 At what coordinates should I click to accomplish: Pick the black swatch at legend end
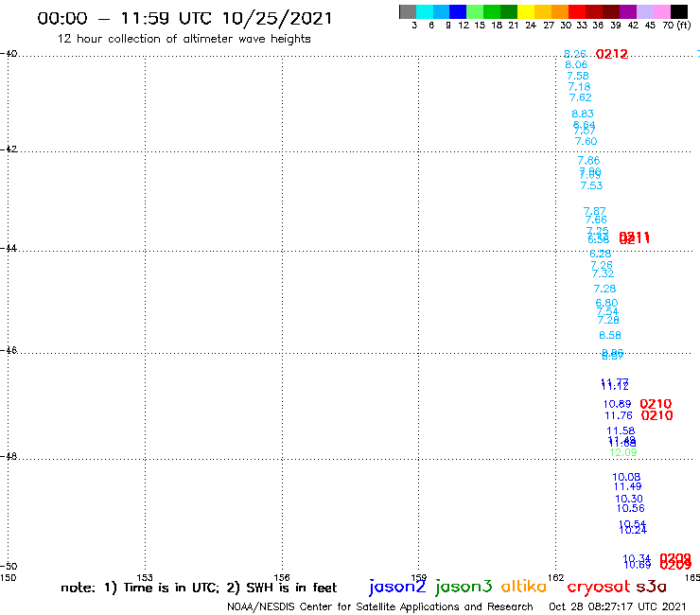(679, 11)
